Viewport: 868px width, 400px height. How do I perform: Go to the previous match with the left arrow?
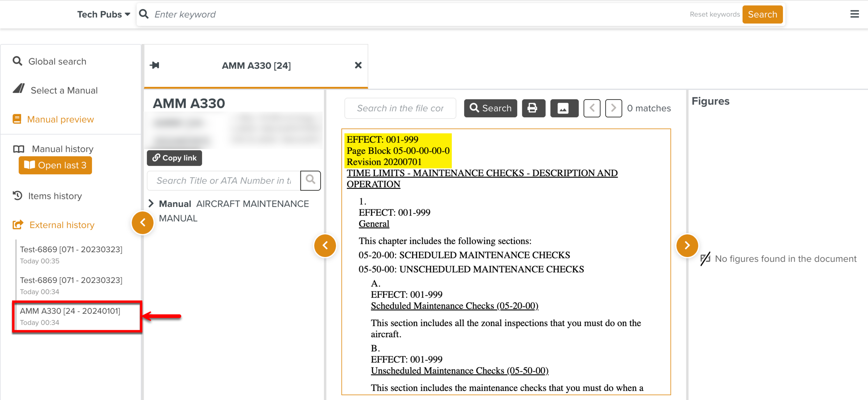click(592, 108)
